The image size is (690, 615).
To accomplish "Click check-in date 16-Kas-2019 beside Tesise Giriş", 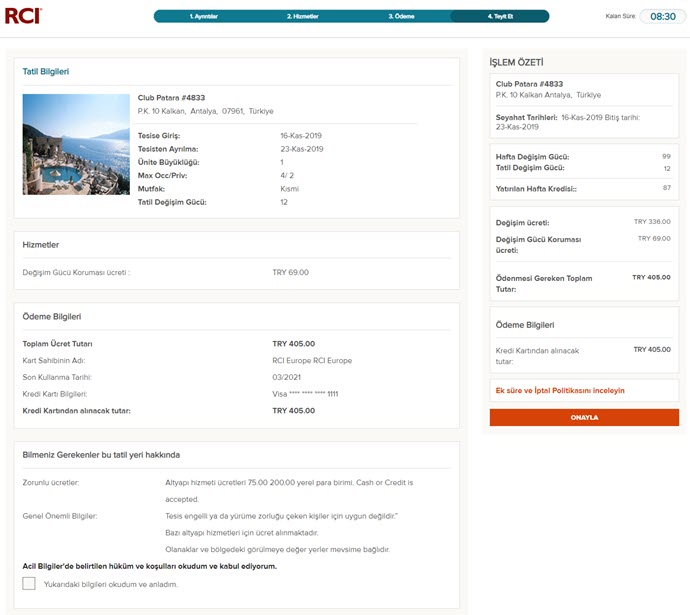I will (301, 135).
